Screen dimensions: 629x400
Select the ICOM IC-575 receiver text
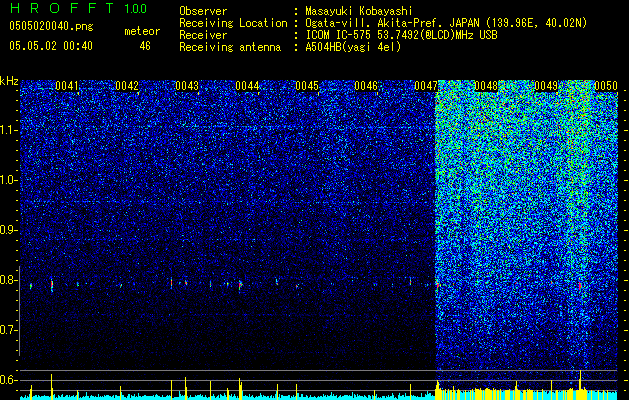(x=401, y=35)
